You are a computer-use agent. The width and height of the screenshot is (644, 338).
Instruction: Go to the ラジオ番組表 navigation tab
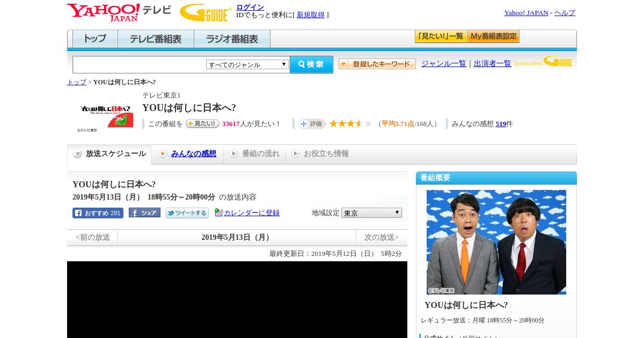[232, 39]
